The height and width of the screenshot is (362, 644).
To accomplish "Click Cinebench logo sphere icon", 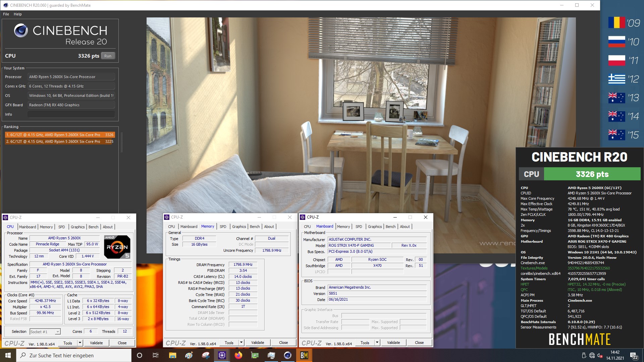I will pyautogui.click(x=21, y=31).
